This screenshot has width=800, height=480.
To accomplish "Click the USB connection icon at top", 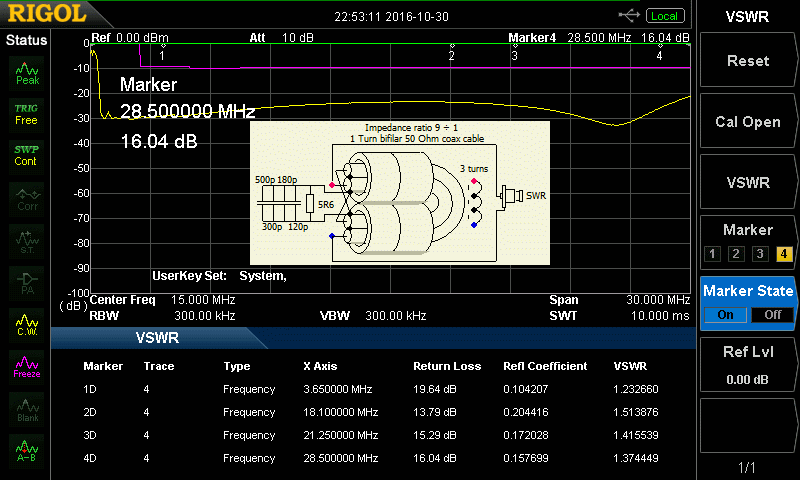I will pyautogui.click(x=629, y=16).
